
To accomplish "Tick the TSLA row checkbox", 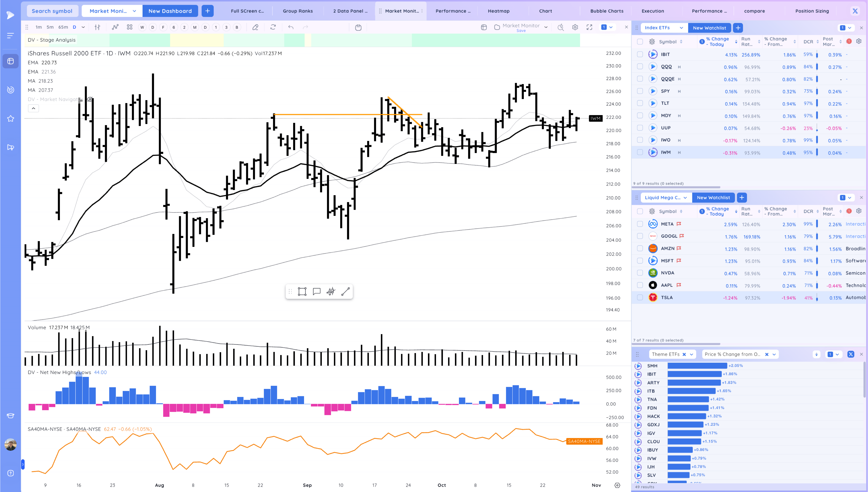I will tap(640, 297).
